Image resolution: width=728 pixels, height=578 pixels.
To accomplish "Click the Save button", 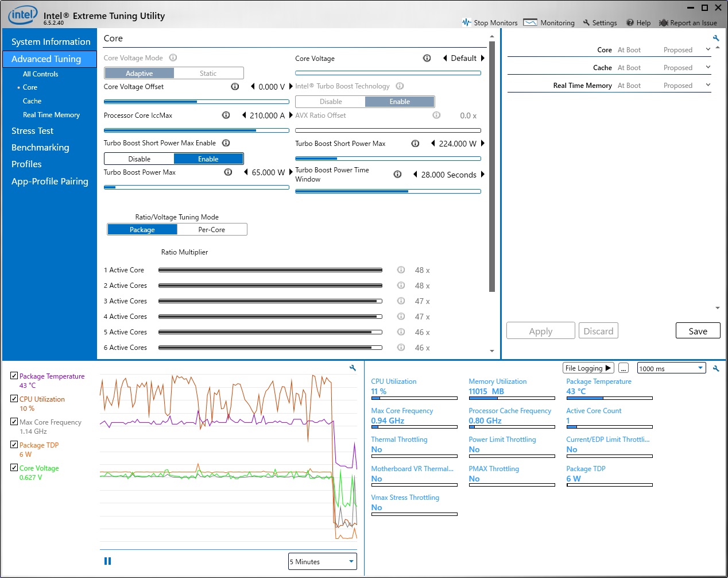I will (x=698, y=330).
